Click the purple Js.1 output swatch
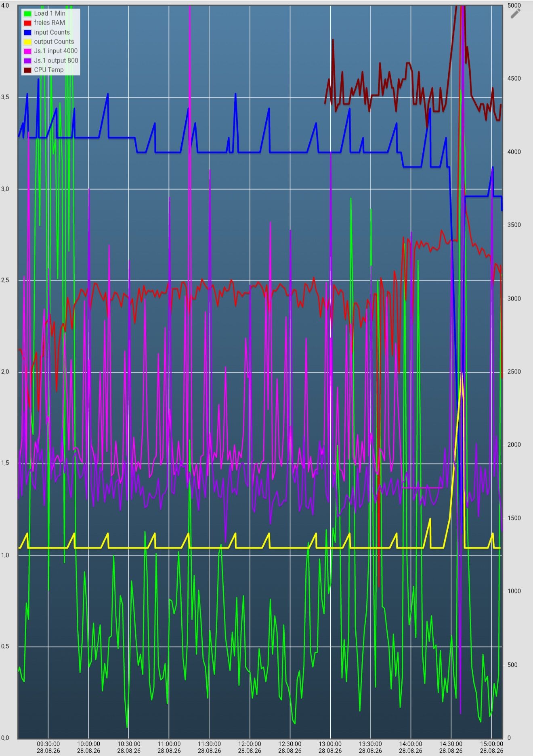The width and height of the screenshot is (533, 756). pyautogui.click(x=27, y=61)
